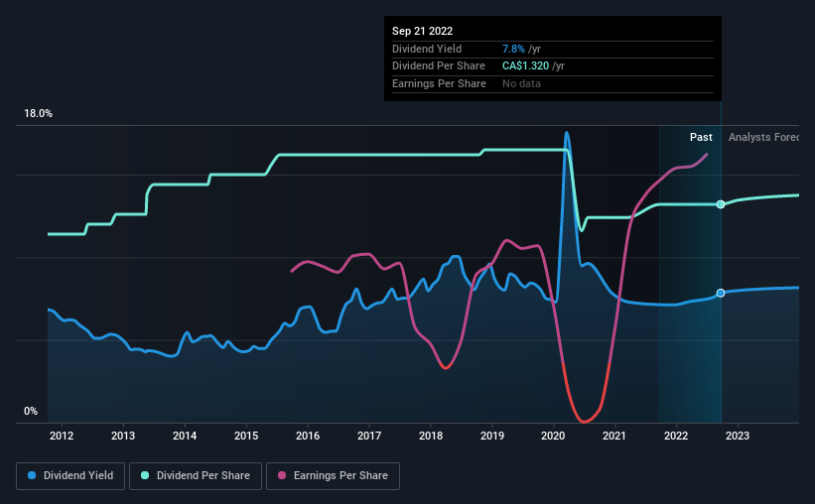Click the 18.0% y-axis label
This screenshot has height=504, width=815.
tap(38, 113)
